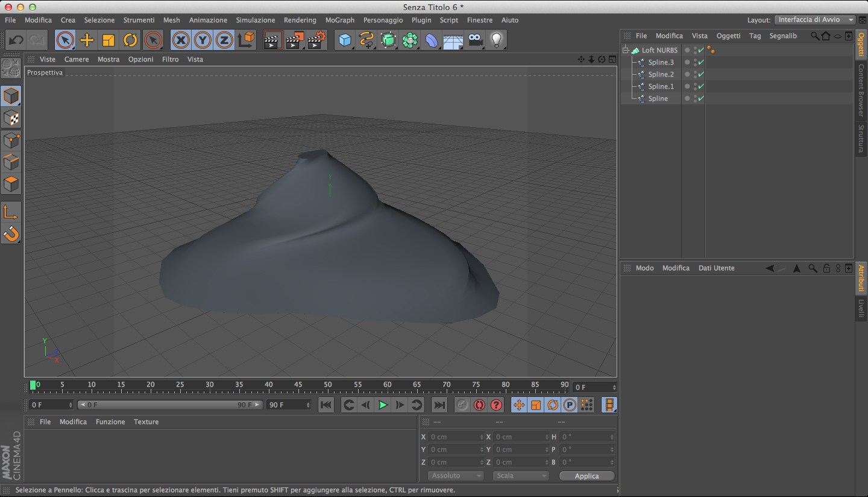Select Spline.1 in the object manager
This screenshot has width=868, height=497.
click(661, 86)
